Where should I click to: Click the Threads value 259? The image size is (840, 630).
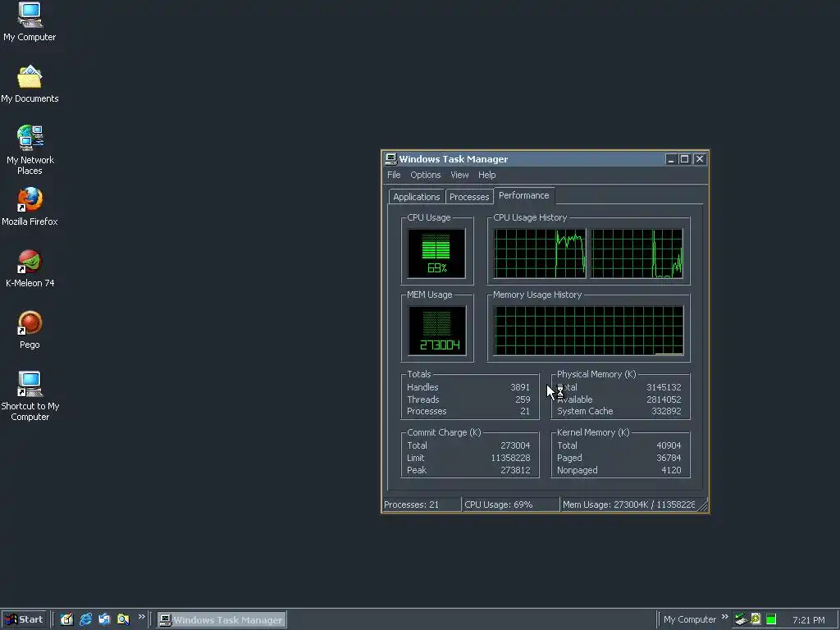click(x=523, y=399)
